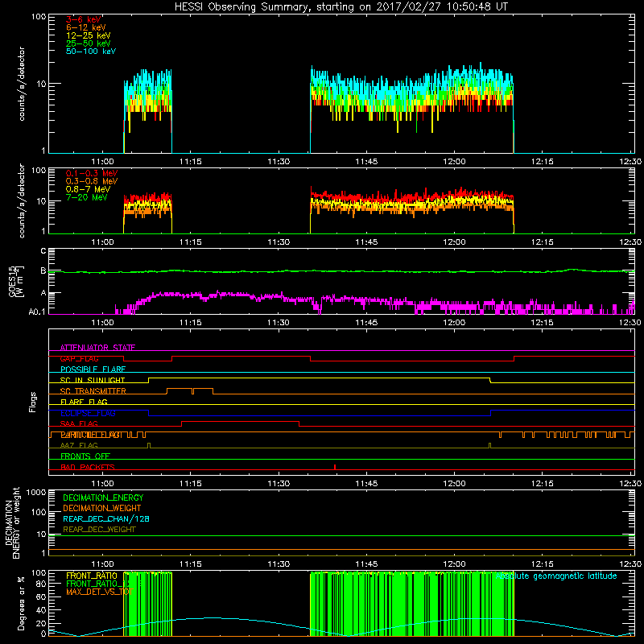The height and width of the screenshot is (644, 644).
Task: Click the BAD_PACKETS red tick marker
Action: tap(335, 467)
